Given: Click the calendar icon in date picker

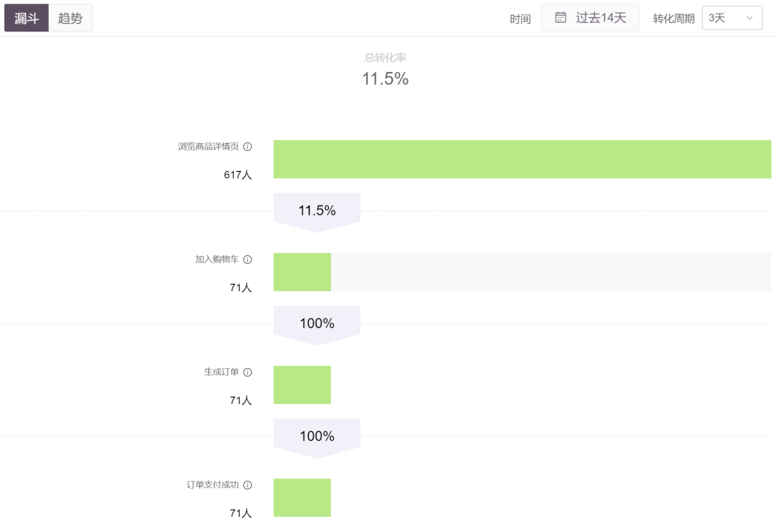Looking at the screenshot, I should pyautogui.click(x=561, y=18).
